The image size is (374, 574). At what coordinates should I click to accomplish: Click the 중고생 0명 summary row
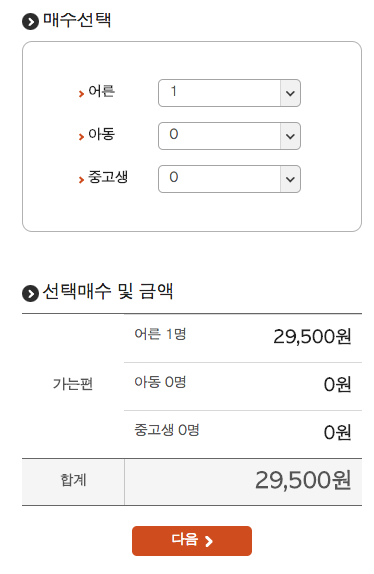pos(243,433)
